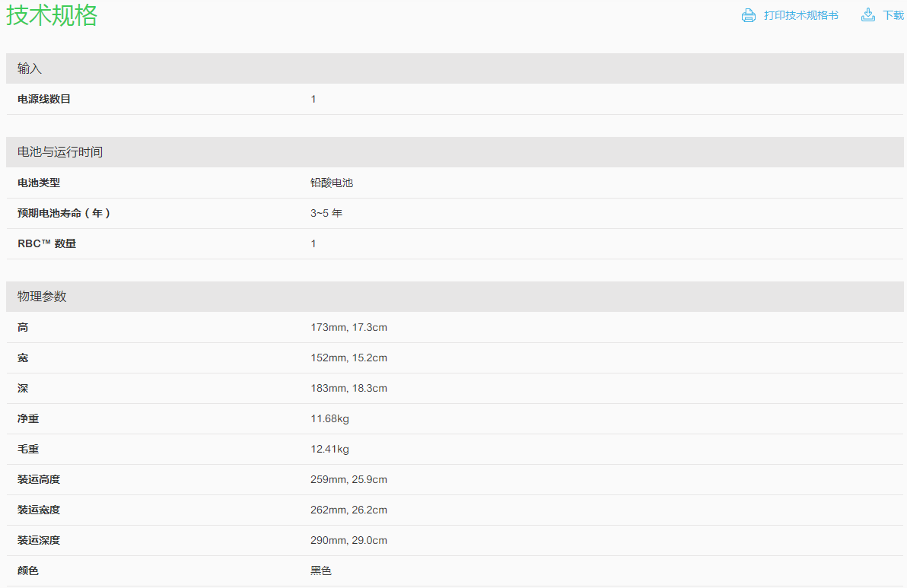907x588 pixels.
Task: Select the 毛重 value 12.41kg
Action: pyautogui.click(x=329, y=449)
